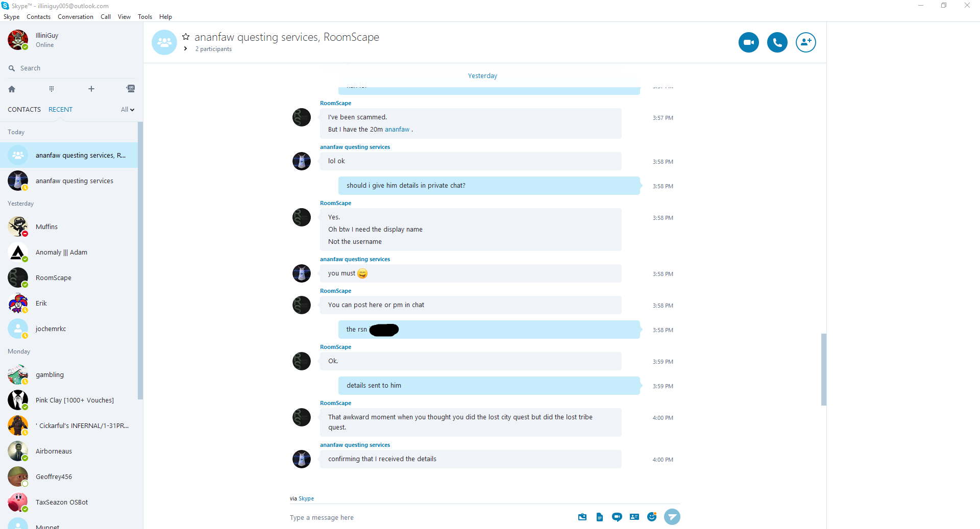
Task: Click the chat history scrollbar
Action: [x=823, y=369]
